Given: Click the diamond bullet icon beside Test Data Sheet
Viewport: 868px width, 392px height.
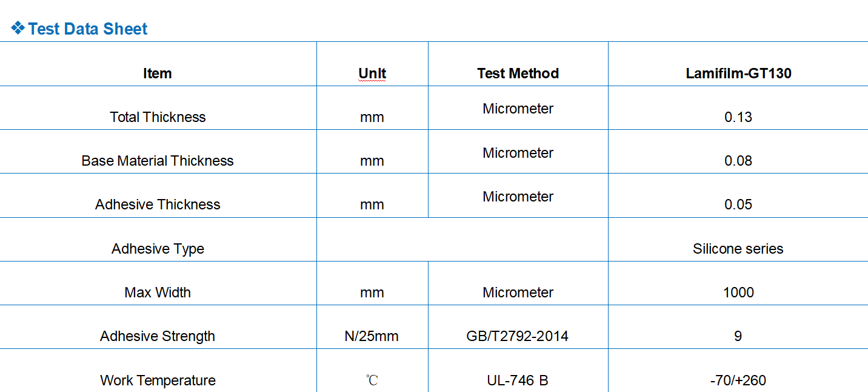Looking at the screenshot, I should (18, 28).
